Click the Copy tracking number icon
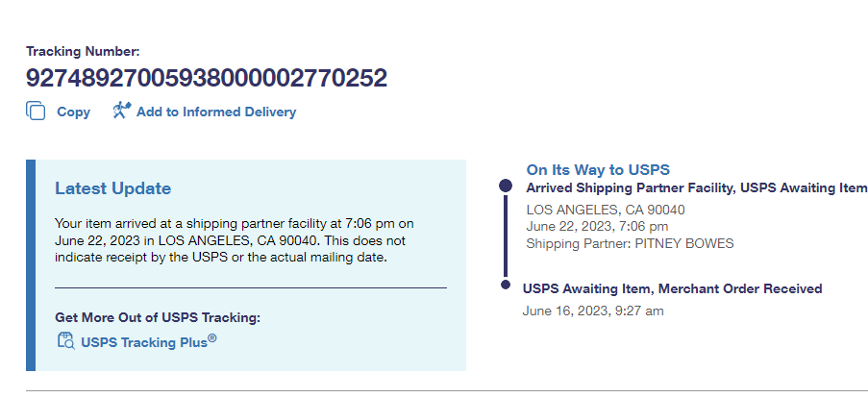Viewport: 868px width, 398px height. coord(36,111)
